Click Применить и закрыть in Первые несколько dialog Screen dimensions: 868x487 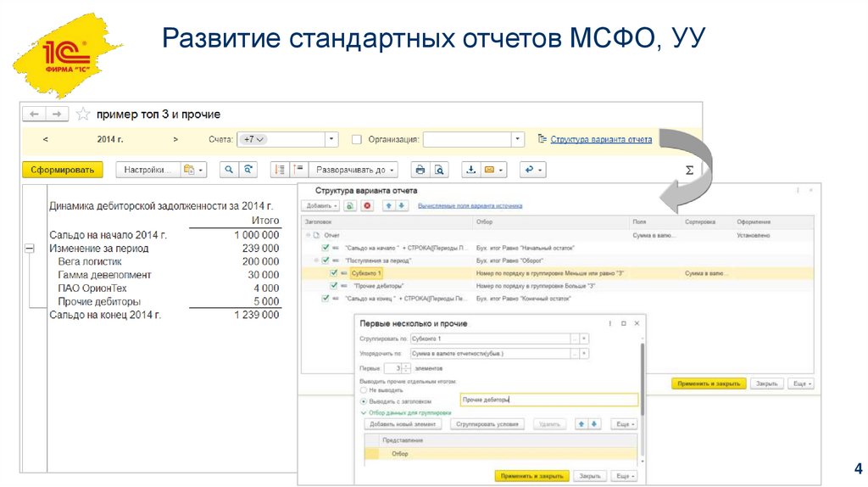[531, 476]
